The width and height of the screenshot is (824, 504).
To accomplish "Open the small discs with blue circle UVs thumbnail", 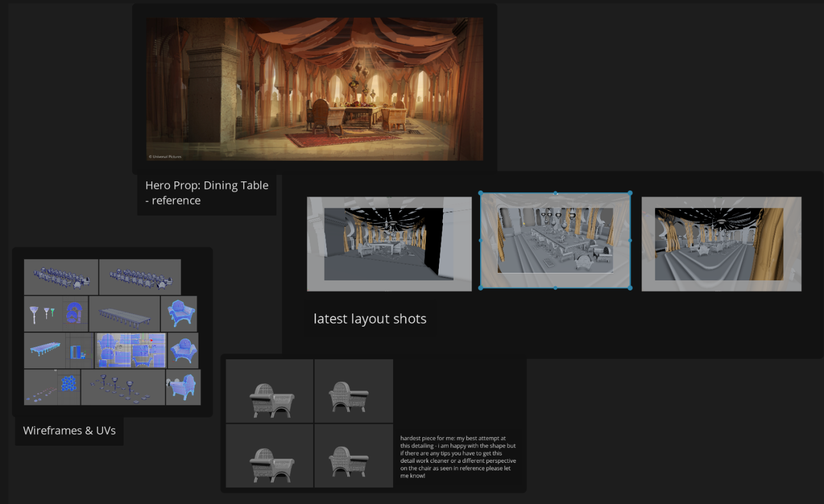I will 52,387.
